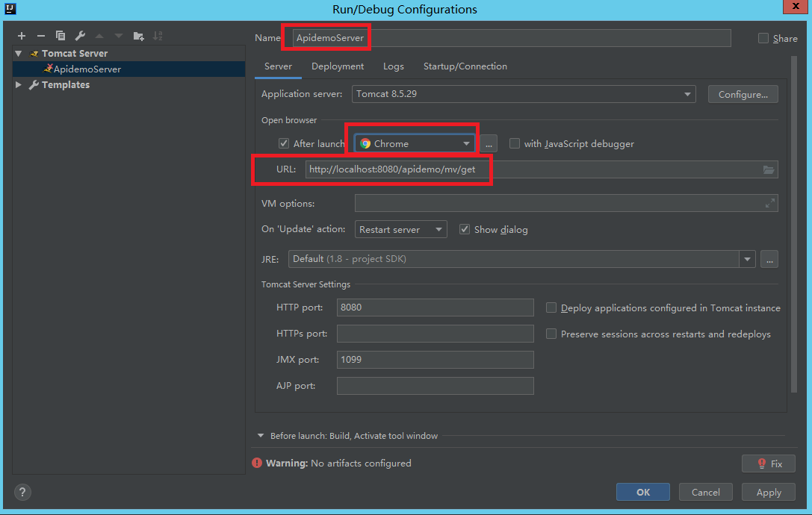Open the Chrome browser dropdown
Image resolution: width=812 pixels, height=515 pixels.
tap(415, 143)
